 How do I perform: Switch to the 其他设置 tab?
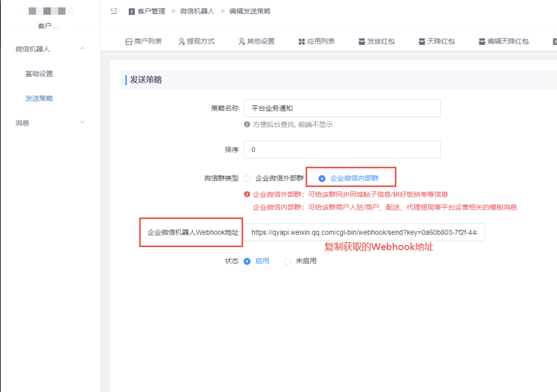(256, 41)
